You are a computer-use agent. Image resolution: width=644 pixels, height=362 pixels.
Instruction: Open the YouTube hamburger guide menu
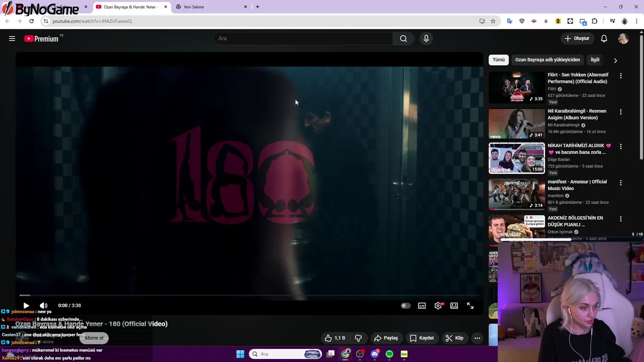[x=12, y=39]
